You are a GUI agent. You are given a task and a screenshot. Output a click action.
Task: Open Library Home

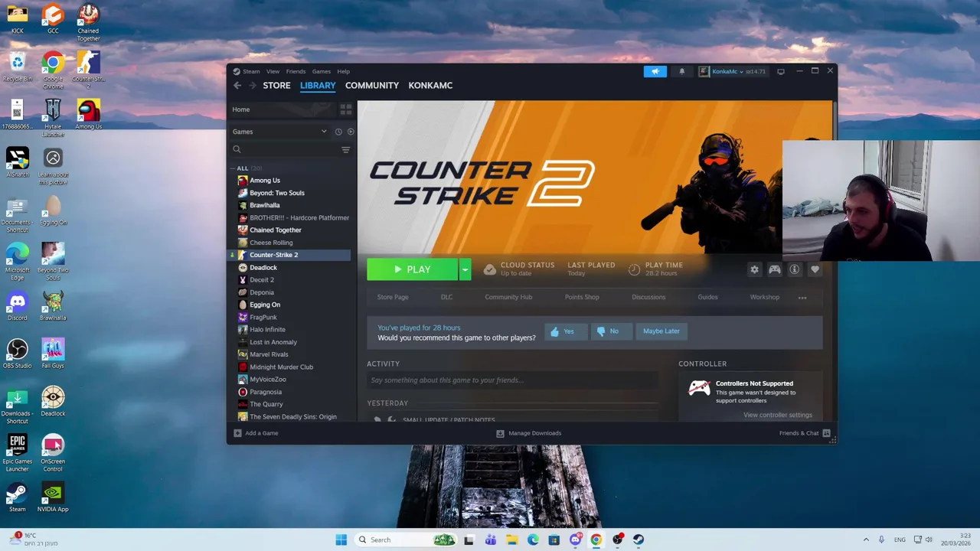[x=241, y=109]
